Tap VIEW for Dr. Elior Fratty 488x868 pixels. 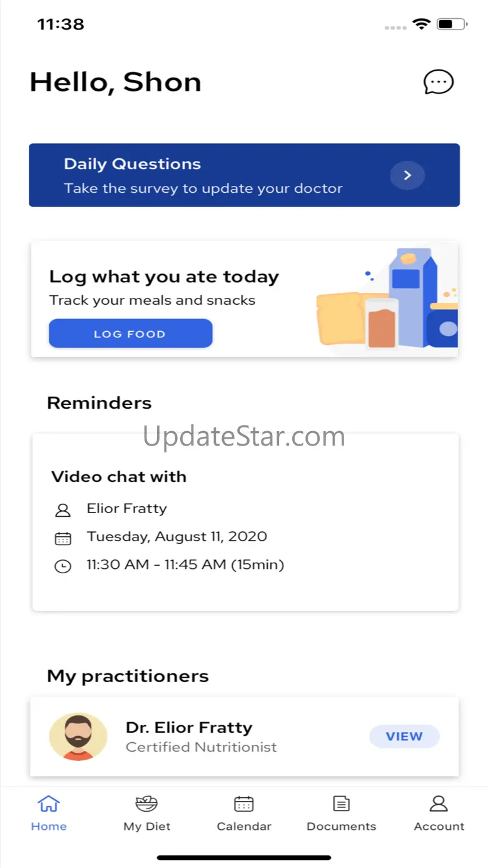[x=404, y=737]
